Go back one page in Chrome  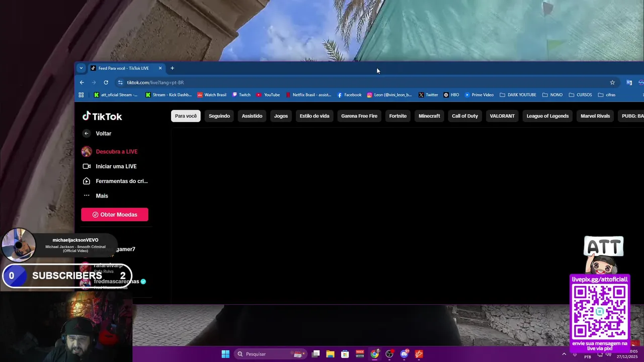(x=82, y=82)
